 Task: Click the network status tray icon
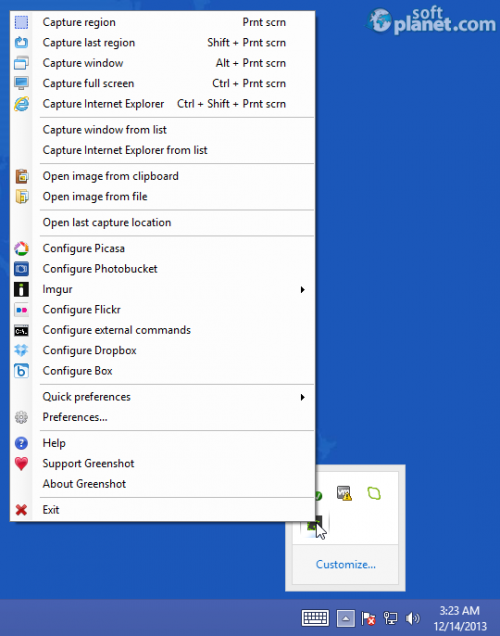tap(391, 619)
